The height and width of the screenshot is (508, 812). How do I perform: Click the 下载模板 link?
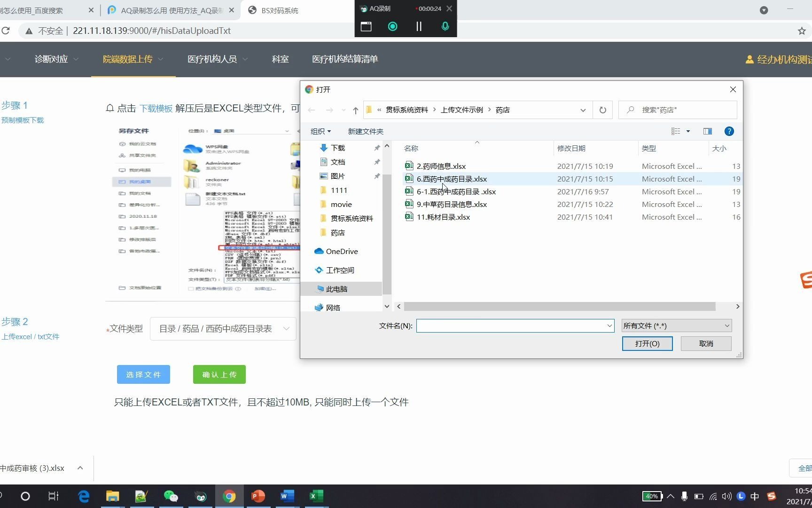156,108
